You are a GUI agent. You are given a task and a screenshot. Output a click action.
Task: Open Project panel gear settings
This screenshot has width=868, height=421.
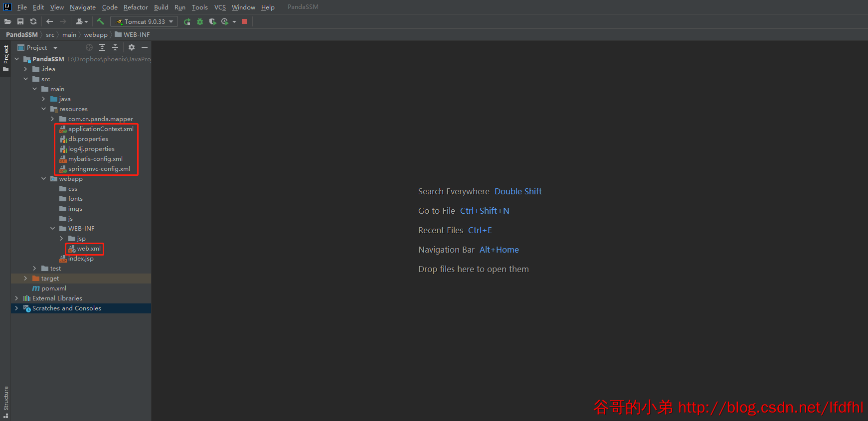click(x=132, y=47)
